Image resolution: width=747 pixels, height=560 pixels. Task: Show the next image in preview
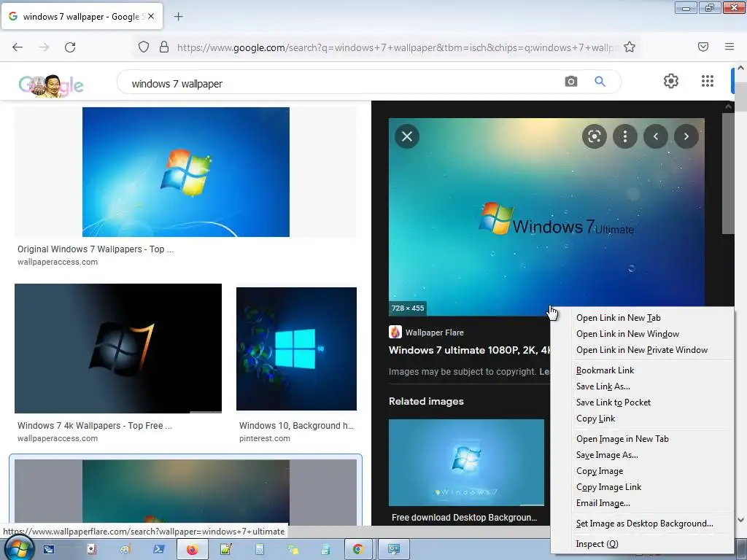(686, 136)
